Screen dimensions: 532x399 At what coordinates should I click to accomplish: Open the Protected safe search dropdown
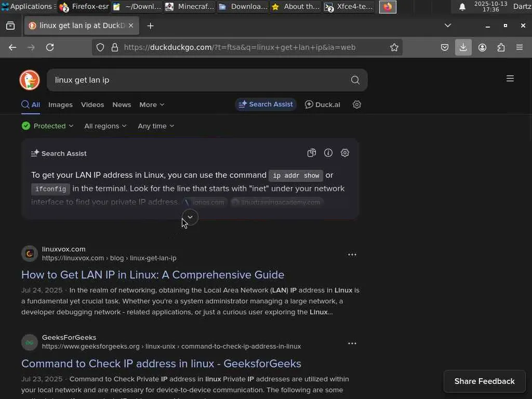click(x=47, y=126)
